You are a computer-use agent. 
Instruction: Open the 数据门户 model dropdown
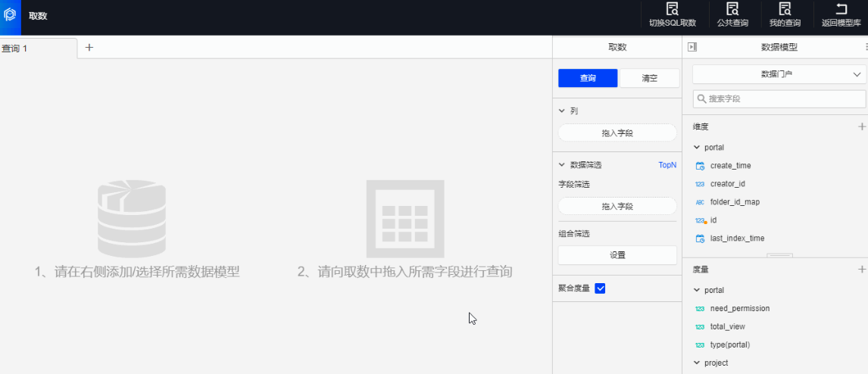(779, 74)
